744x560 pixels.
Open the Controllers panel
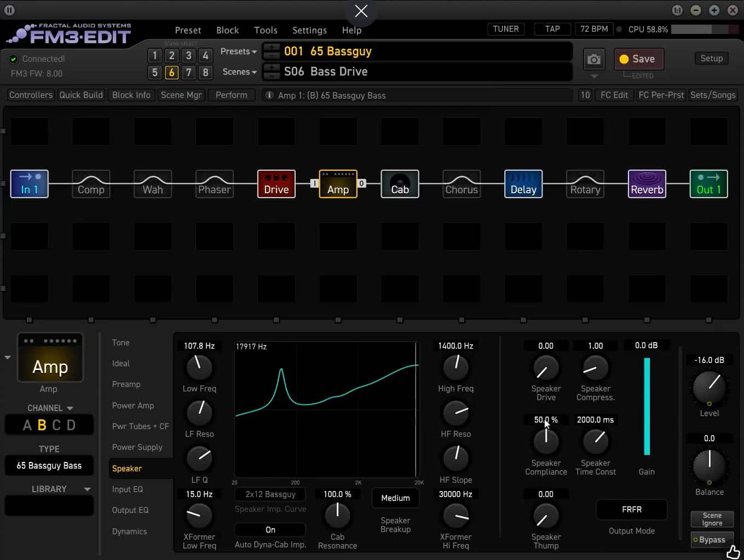coord(31,95)
